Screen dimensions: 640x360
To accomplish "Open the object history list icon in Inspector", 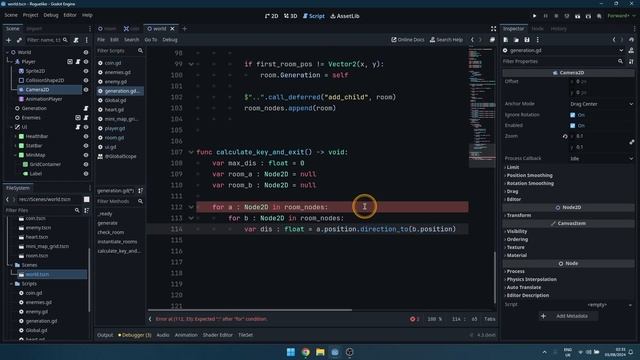I will click(x=631, y=40).
